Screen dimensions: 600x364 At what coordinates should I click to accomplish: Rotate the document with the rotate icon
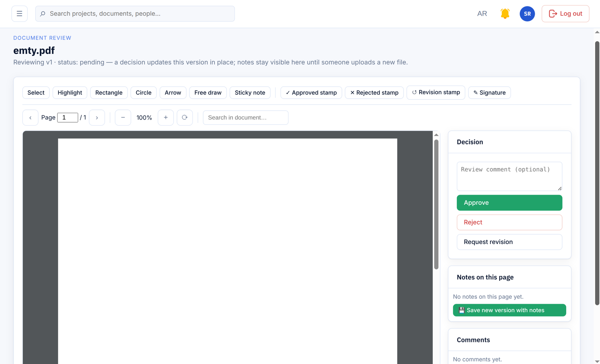coord(184,118)
